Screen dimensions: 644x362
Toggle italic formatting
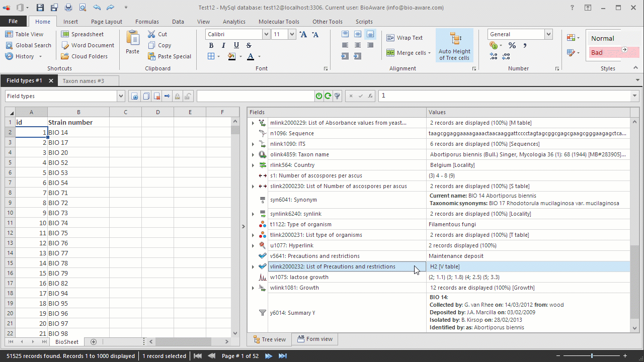[223, 45]
